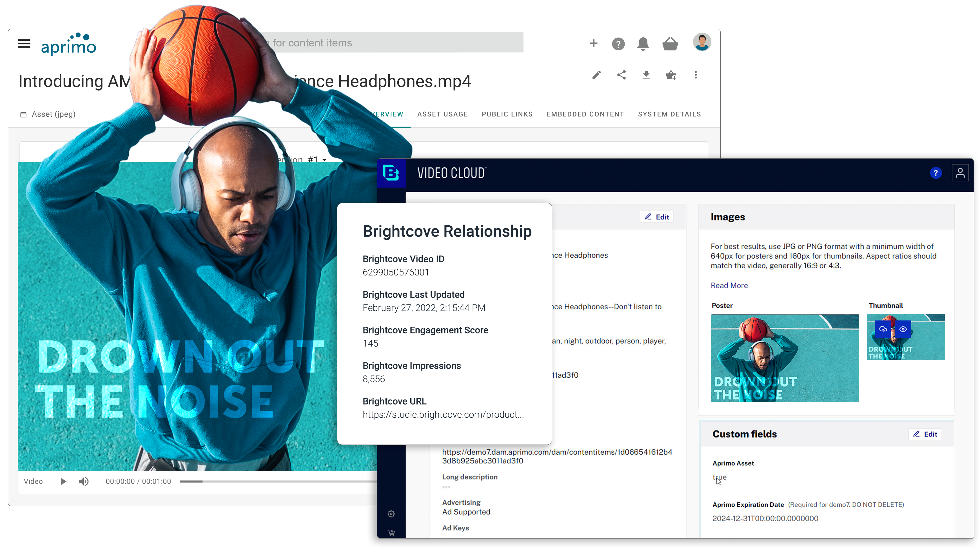Click the VIDEO CLOUD title

(451, 173)
